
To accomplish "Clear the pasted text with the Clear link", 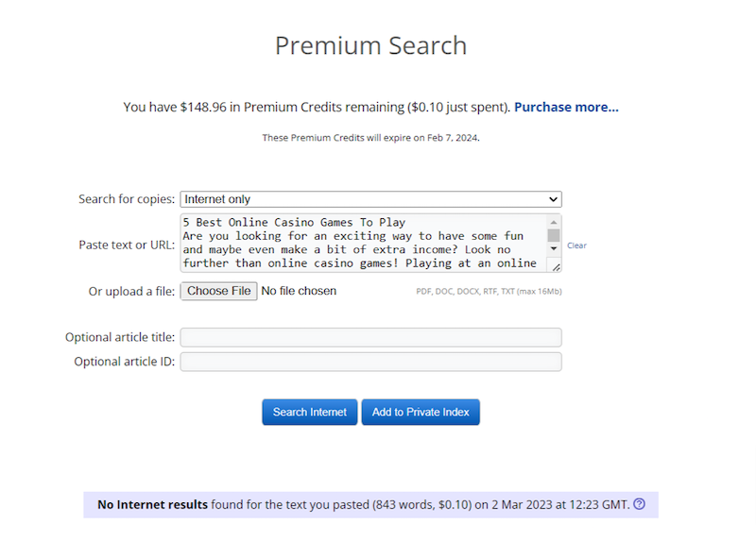I will click(x=576, y=245).
